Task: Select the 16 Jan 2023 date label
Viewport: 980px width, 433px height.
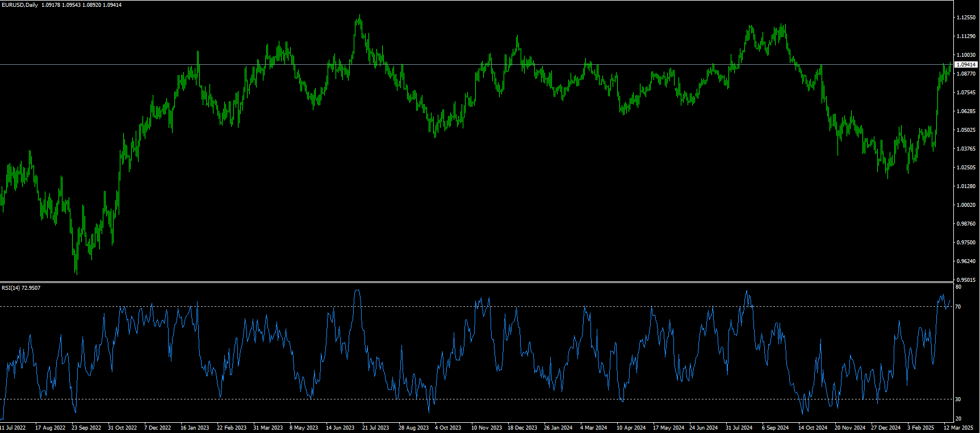Action: (x=195, y=428)
